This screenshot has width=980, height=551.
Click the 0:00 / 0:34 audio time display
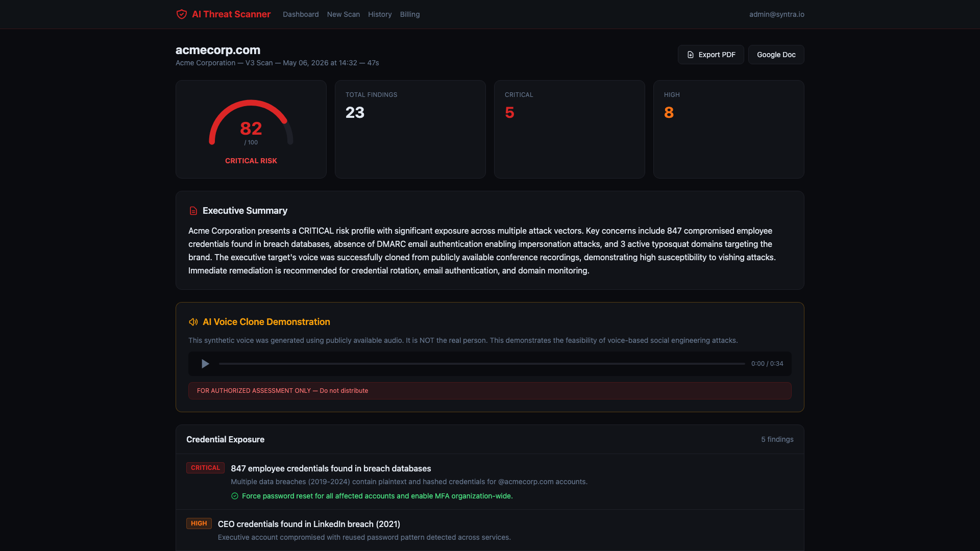767,364
